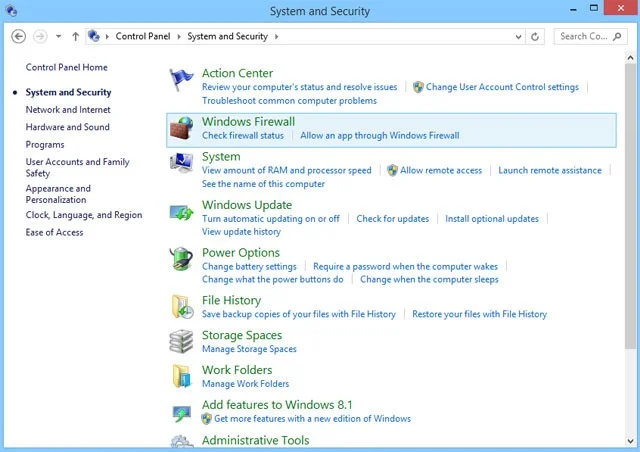The width and height of the screenshot is (640, 452).
Task: Click Review your computer's status and resolve issues
Action: point(299,87)
